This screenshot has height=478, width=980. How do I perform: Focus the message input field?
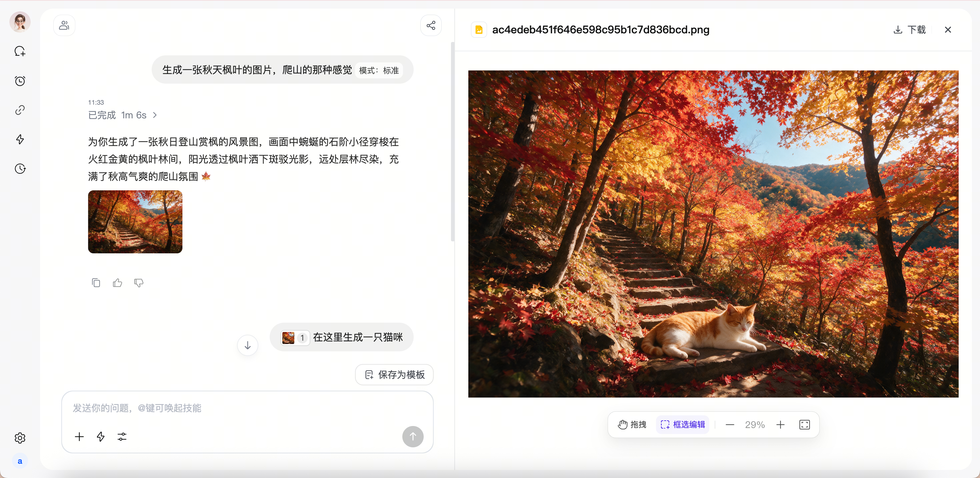[247, 408]
